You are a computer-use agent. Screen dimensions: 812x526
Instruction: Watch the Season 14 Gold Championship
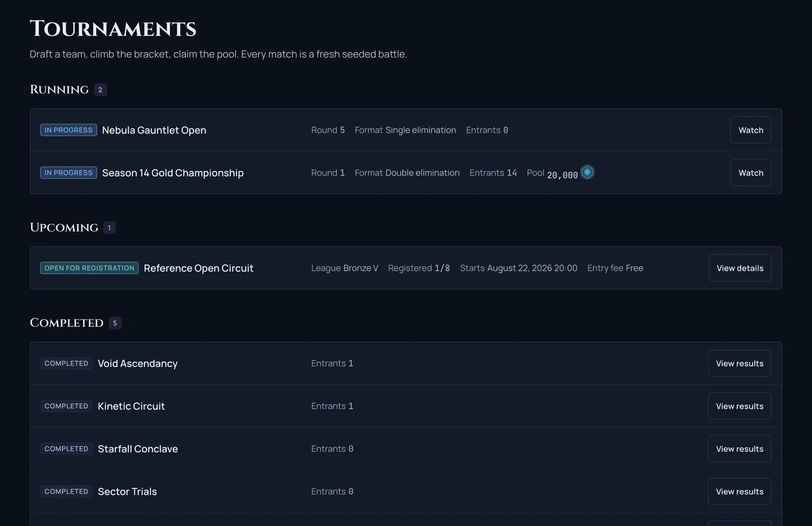click(751, 173)
